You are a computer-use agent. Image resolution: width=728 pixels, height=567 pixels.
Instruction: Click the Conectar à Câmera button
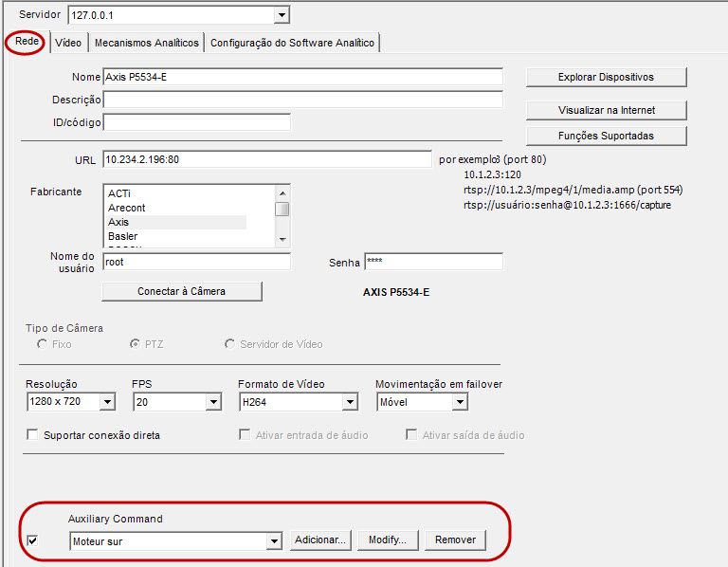pyautogui.click(x=182, y=292)
